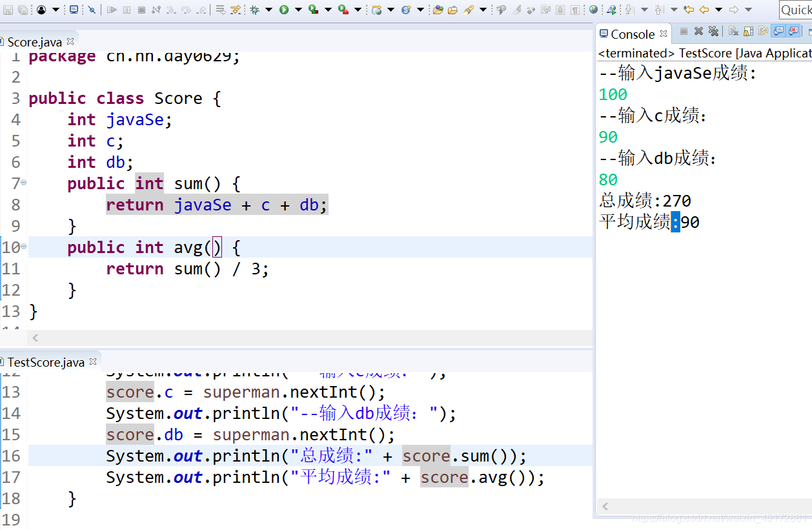Toggle Word Wrap in Console

[x=763, y=31]
